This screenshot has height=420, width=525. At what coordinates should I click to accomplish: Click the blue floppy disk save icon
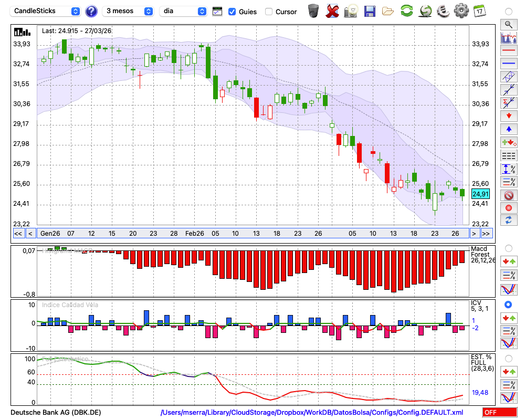click(x=370, y=10)
